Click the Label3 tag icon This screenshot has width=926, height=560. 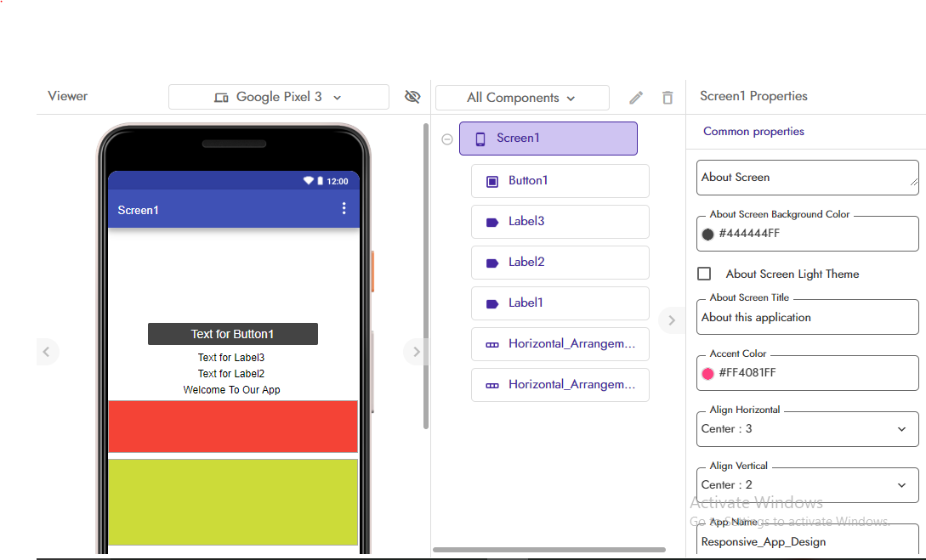click(492, 223)
